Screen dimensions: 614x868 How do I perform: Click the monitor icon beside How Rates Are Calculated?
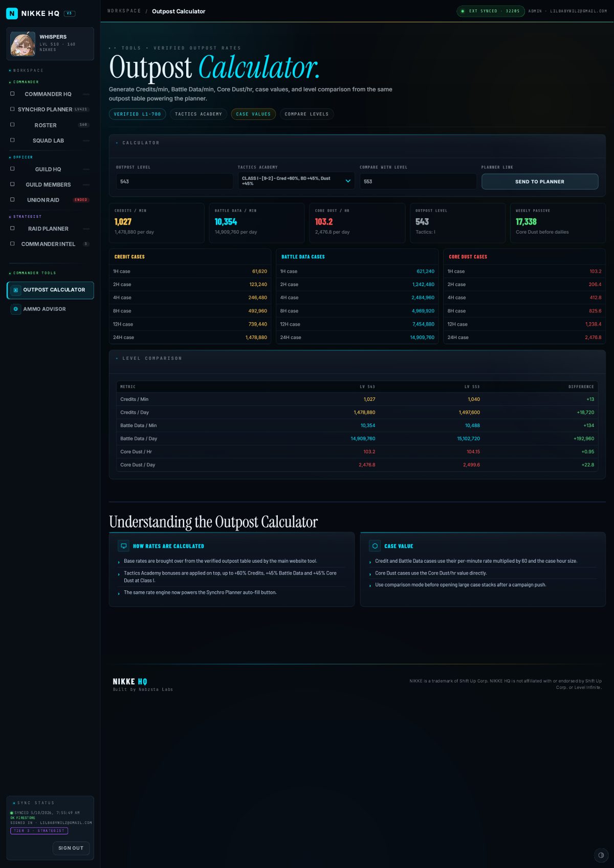[123, 546]
